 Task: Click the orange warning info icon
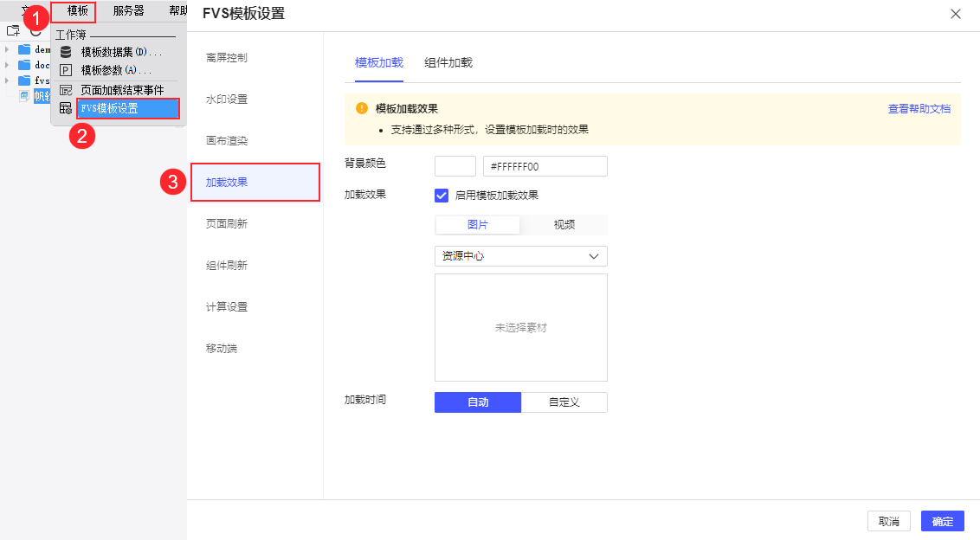click(x=362, y=108)
